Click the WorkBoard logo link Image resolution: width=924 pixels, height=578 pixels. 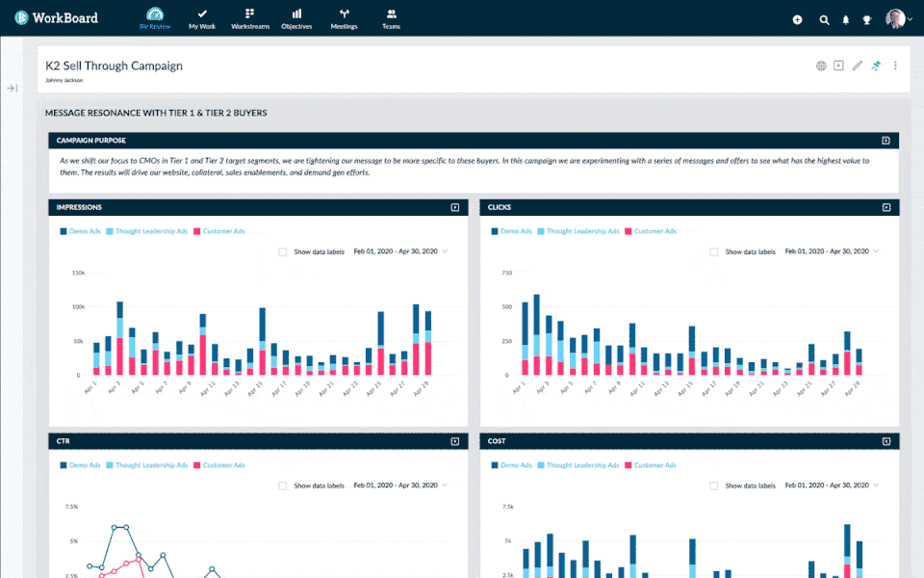click(57, 17)
